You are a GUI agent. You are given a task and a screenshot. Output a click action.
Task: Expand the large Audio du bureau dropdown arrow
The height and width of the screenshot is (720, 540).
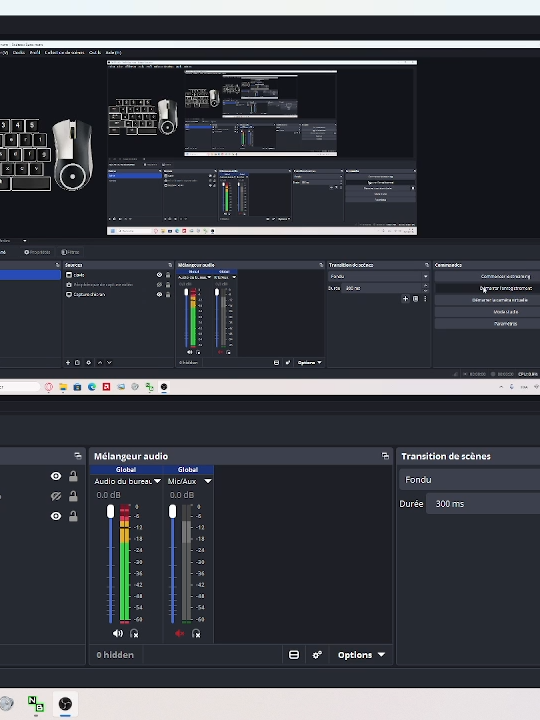(157, 481)
